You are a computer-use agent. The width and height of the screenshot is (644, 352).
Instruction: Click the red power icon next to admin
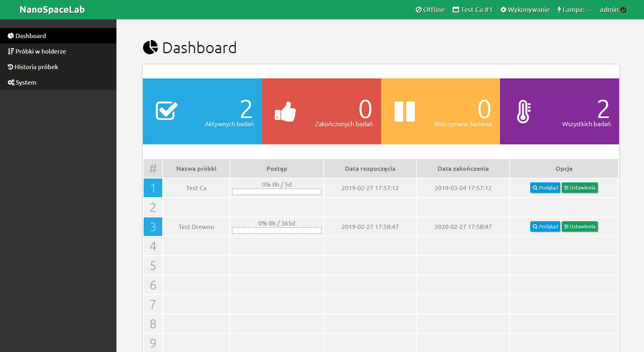tap(623, 10)
